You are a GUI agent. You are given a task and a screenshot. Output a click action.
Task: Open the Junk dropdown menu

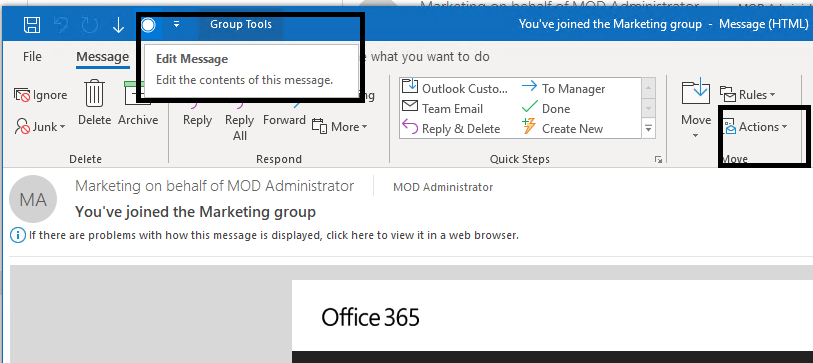click(40, 127)
